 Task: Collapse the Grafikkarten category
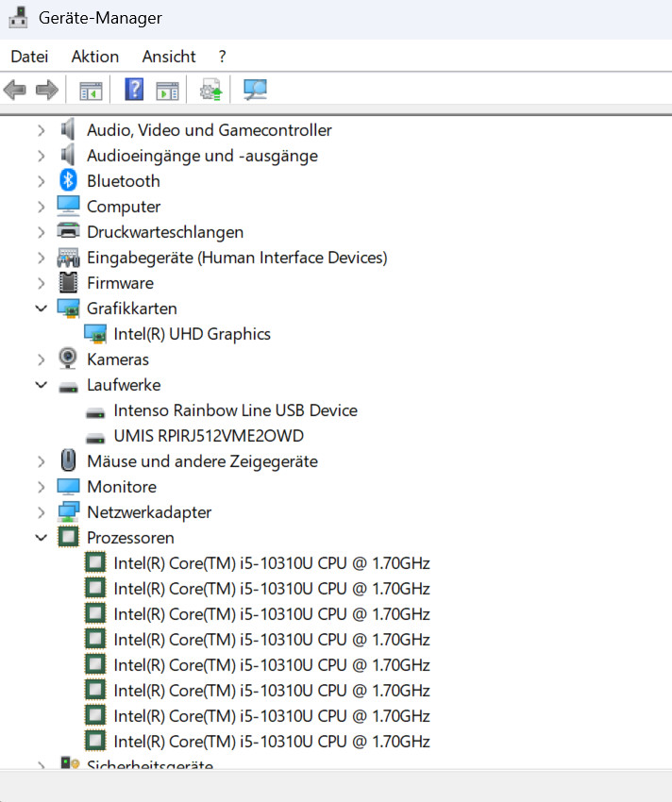(41, 309)
